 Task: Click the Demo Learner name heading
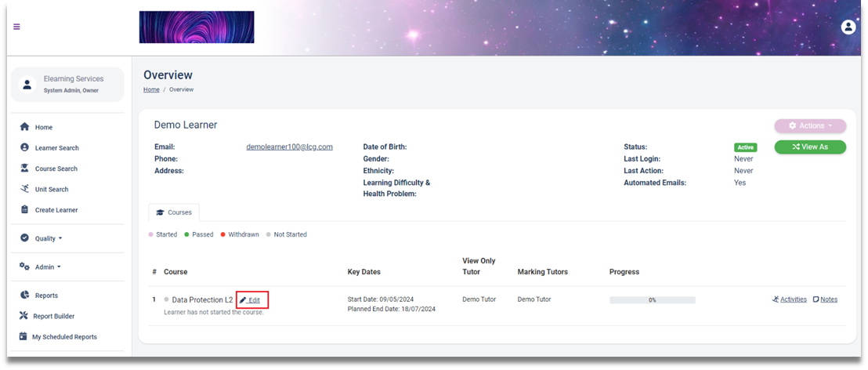(186, 125)
